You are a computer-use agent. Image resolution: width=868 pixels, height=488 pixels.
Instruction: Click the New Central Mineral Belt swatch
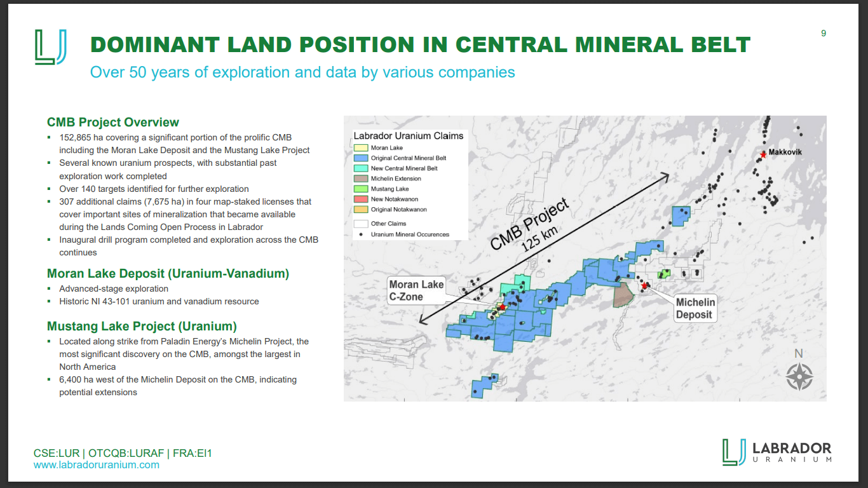tap(360, 168)
